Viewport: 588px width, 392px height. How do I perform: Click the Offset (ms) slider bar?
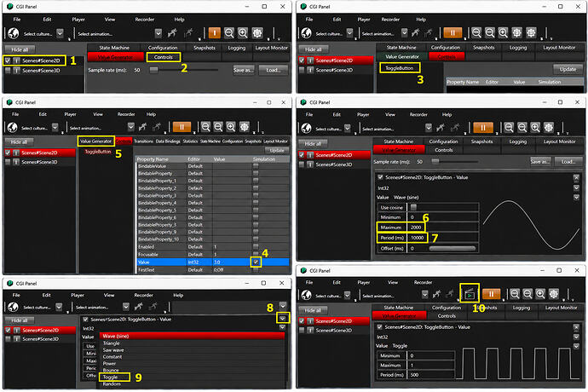point(453,248)
